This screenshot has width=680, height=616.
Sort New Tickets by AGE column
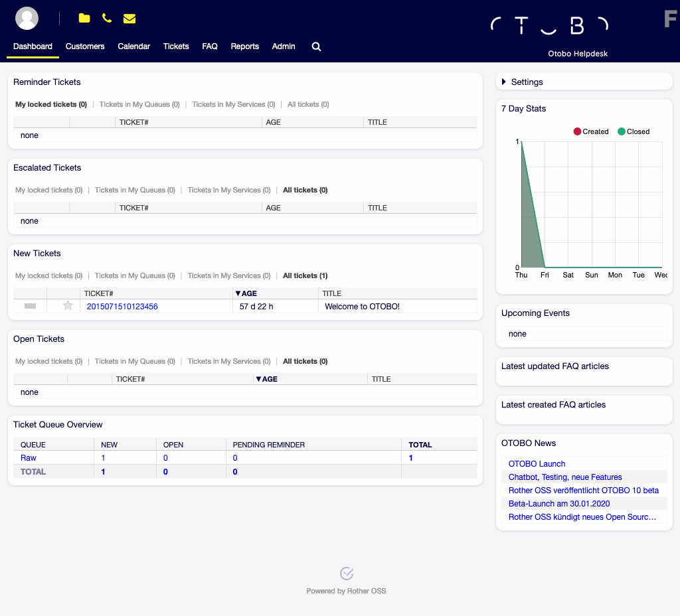click(246, 293)
